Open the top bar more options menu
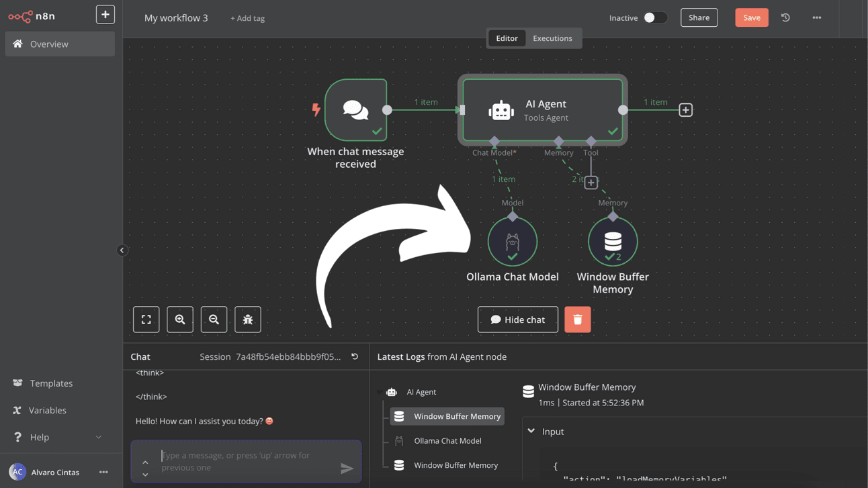Image resolution: width=868 pixels, height=488 pixels. (817, 17)
